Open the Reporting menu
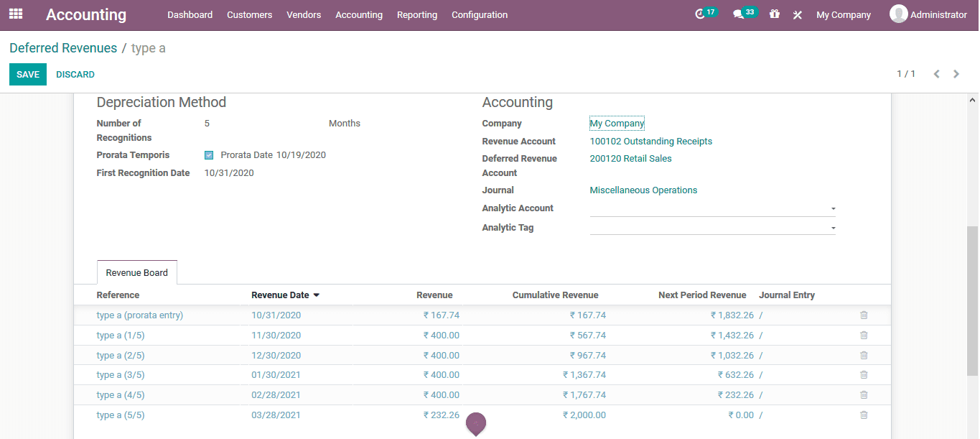 [x=416, y=14]
